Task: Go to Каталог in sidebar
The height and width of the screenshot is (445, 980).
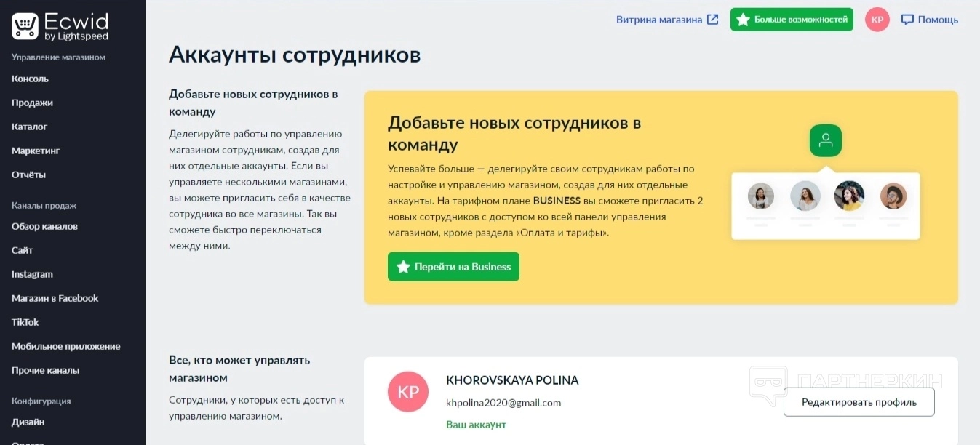Action: tap(29, 127)
